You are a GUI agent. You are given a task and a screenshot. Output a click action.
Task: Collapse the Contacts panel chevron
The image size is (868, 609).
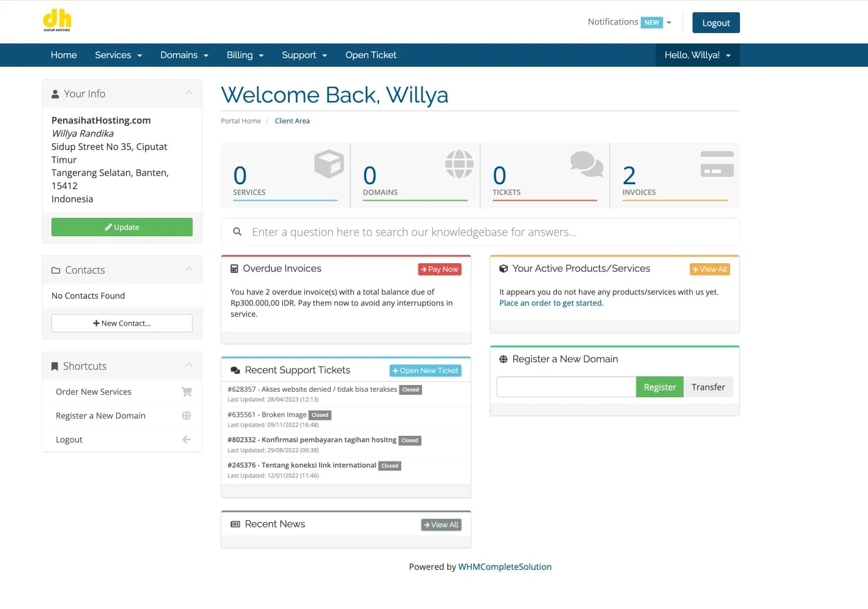(189, 269)
